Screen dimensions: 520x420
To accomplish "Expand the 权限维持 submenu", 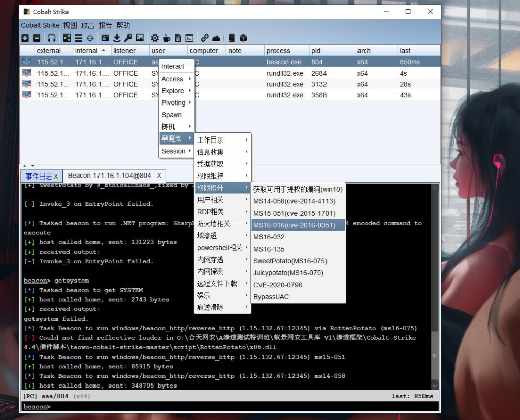I will pos(222,176).
